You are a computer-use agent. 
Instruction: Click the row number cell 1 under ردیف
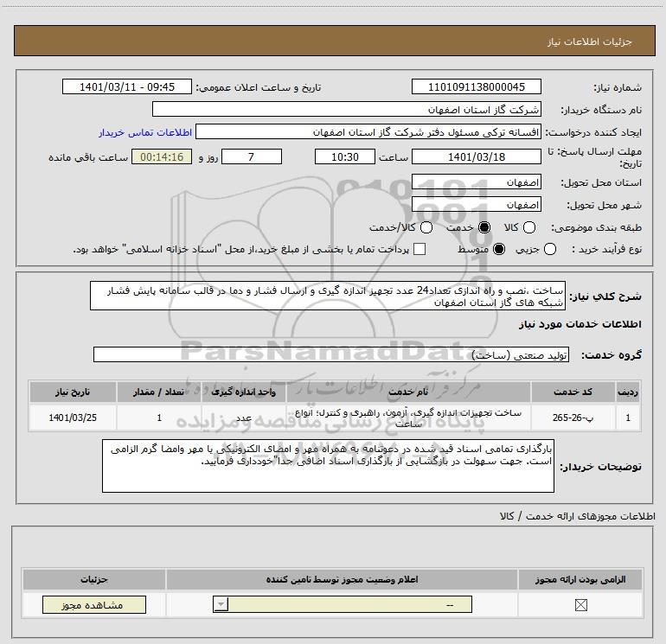628,418
